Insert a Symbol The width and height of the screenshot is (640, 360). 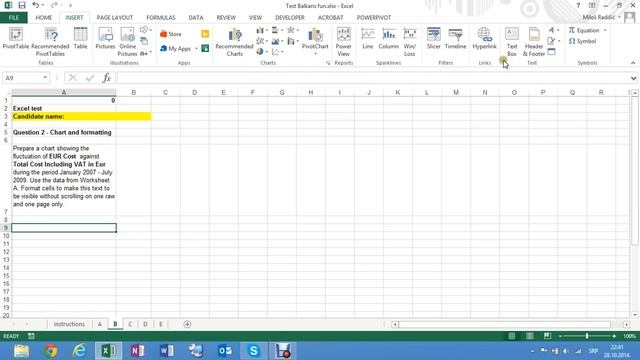[582, 41]
